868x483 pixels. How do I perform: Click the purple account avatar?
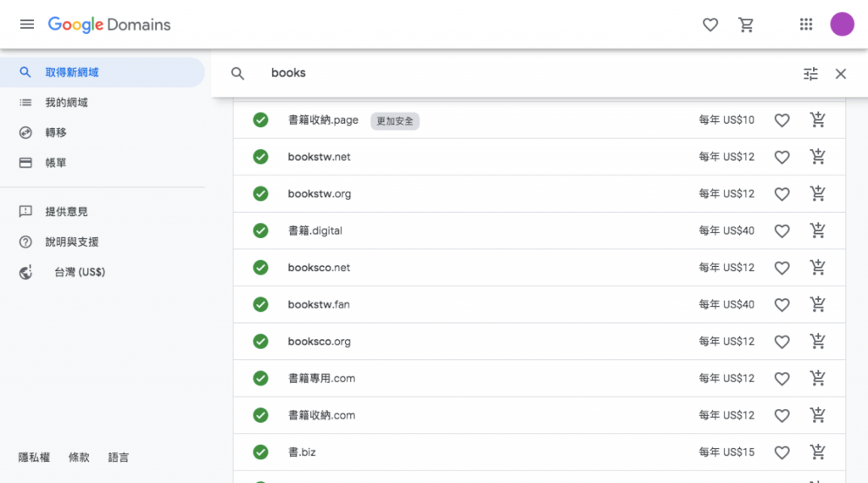tap(842, 25)
